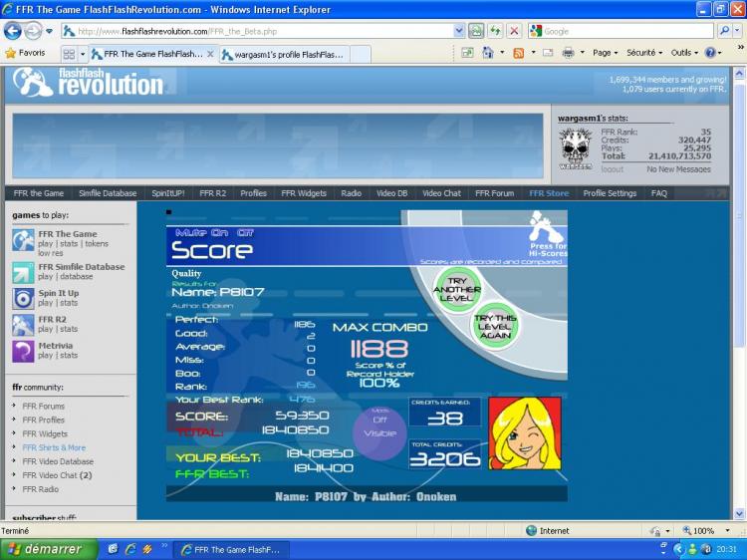
Task: Switch to wargasm1's profile browser tab
Action: coord(286,54)
